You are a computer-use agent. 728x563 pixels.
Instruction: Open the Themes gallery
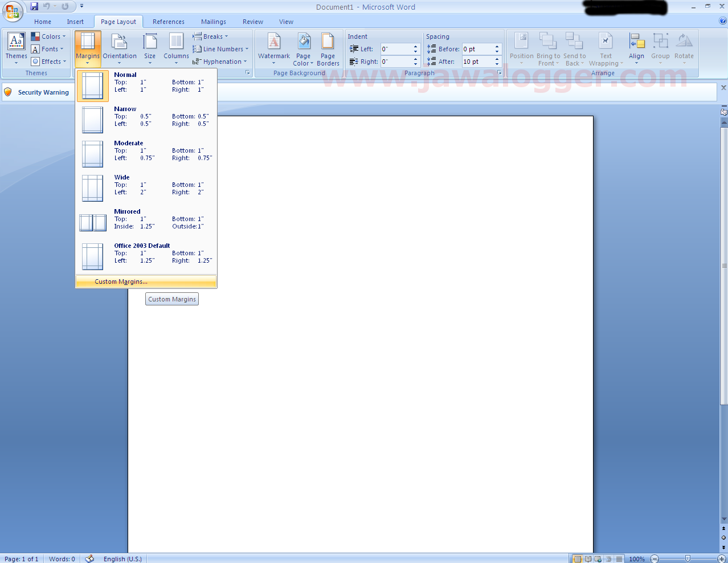point(16,49)
